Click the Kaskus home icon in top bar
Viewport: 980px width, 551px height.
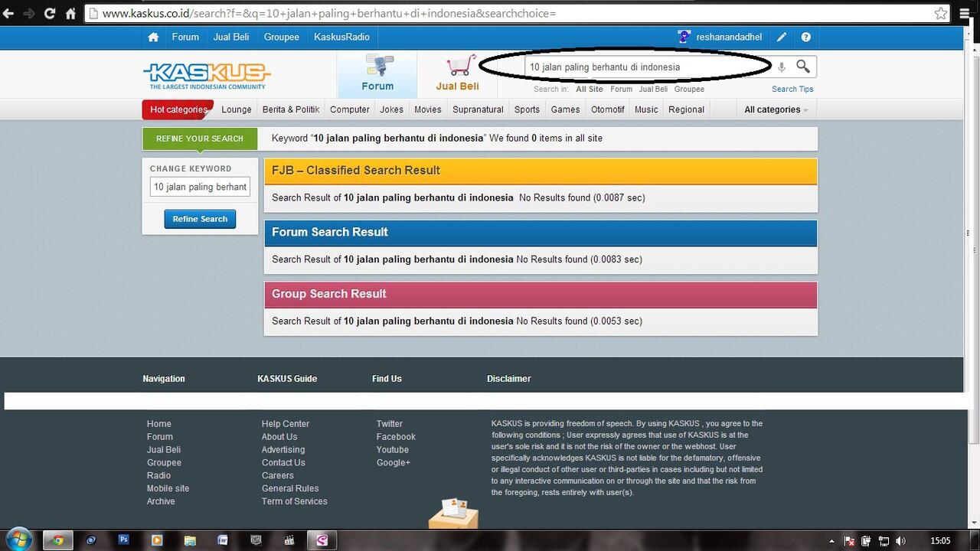point(153,37)
